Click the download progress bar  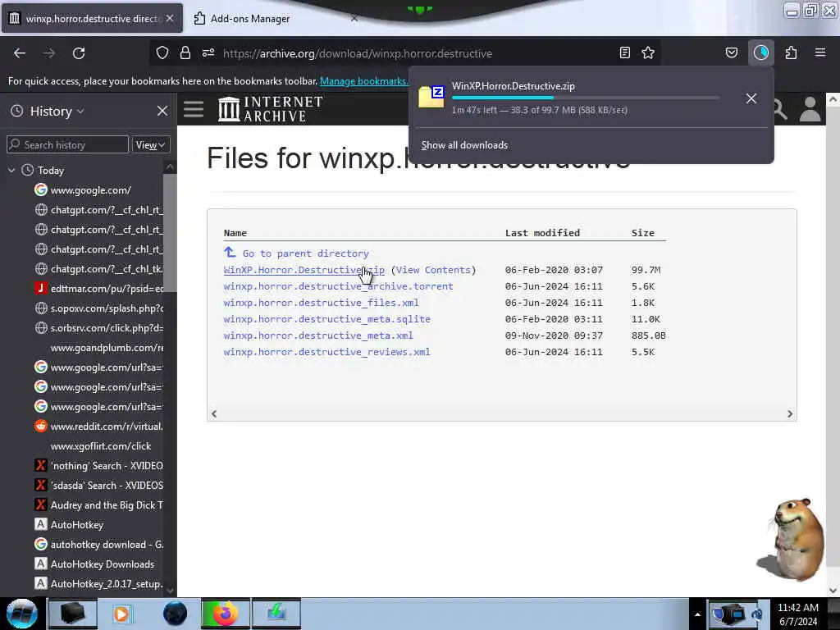[586, 98]
